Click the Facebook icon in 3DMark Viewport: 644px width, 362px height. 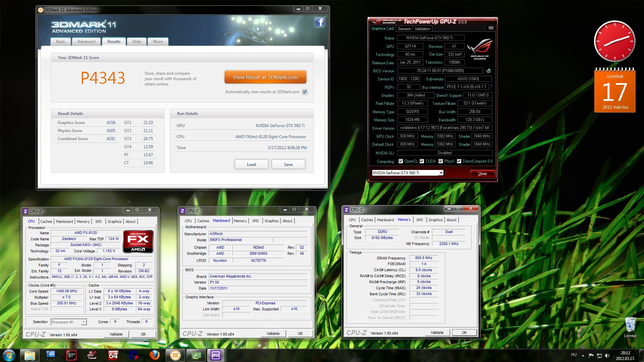click(319, 22)
